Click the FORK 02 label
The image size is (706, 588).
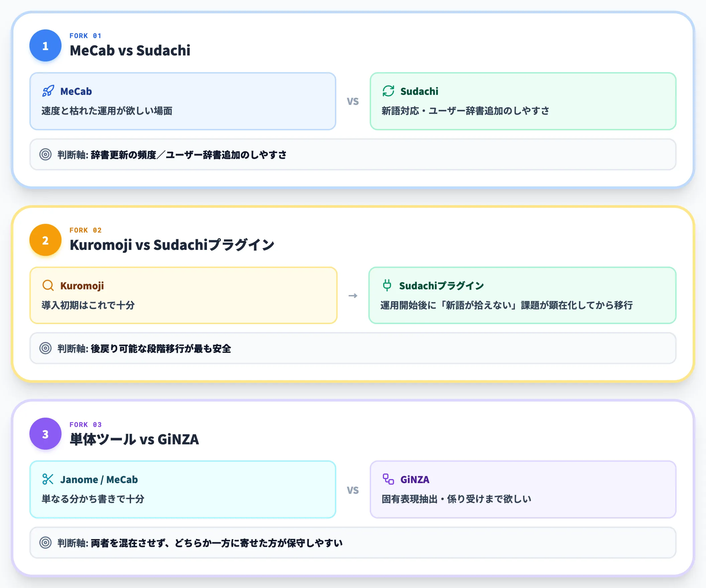[85, 230]
